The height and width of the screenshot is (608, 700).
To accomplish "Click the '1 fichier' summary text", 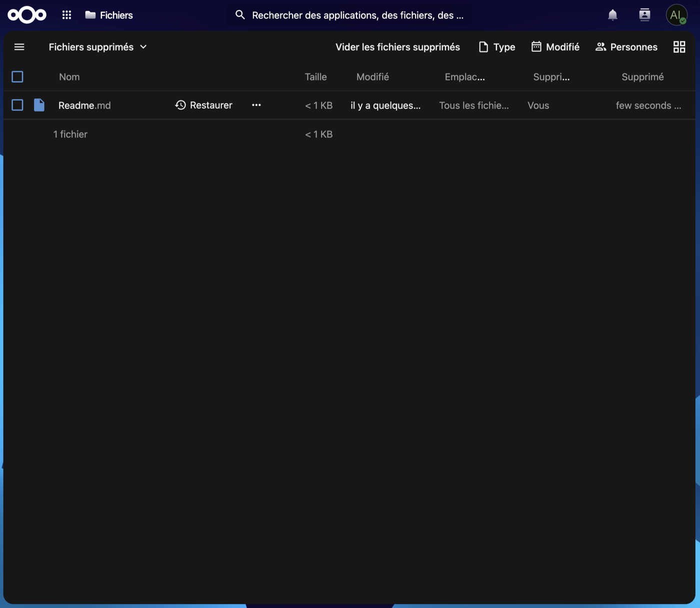I will 70,134.
